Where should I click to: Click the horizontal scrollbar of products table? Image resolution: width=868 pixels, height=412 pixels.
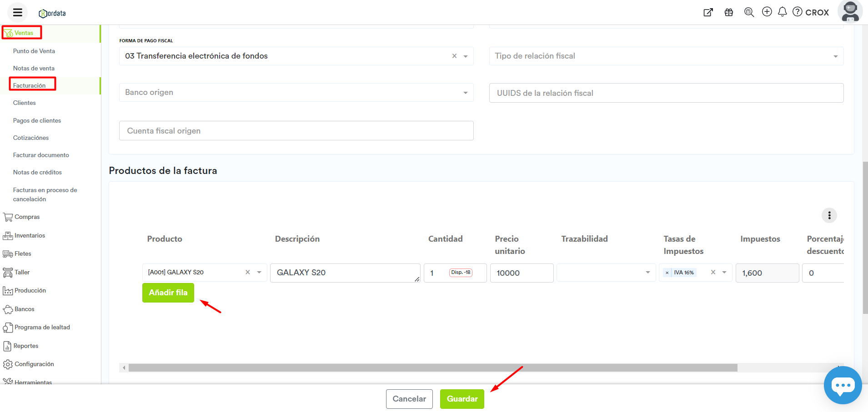(432, 368)
